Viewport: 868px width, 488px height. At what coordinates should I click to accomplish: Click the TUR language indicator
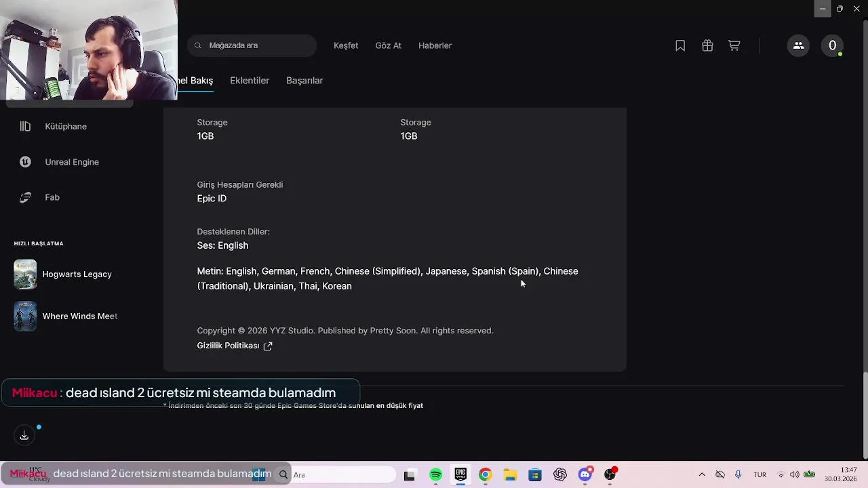click(760, 475)
